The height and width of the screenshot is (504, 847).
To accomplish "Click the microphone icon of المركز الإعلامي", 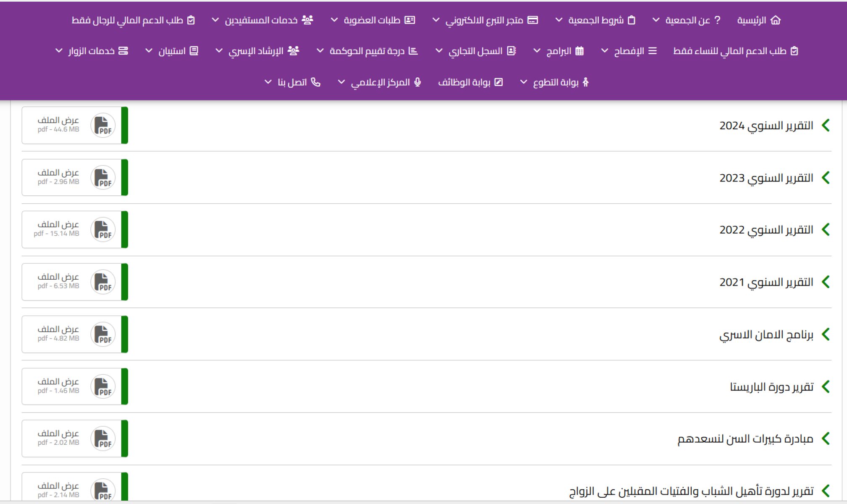I will (417, 82).
